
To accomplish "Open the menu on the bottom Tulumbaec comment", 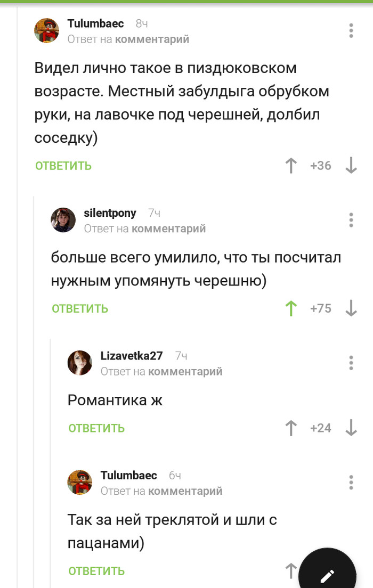I will [x=351, y=483].
